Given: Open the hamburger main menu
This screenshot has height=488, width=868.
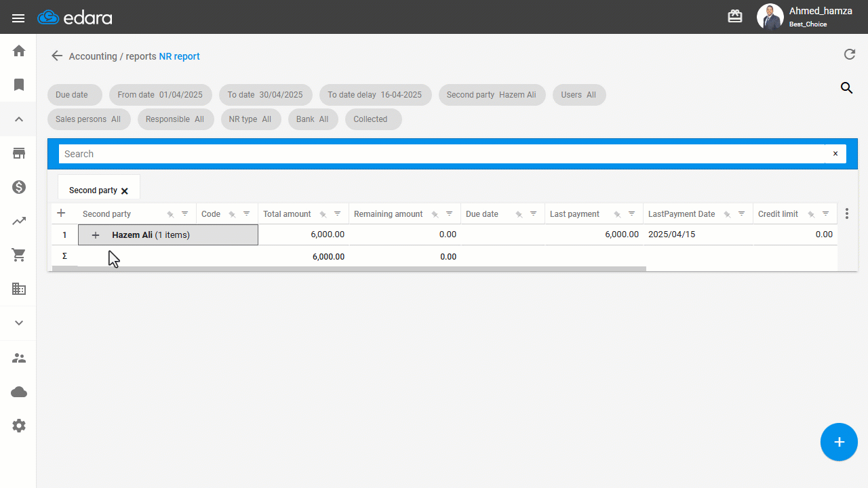Looking at the screenshot, I should pos(18,18).
